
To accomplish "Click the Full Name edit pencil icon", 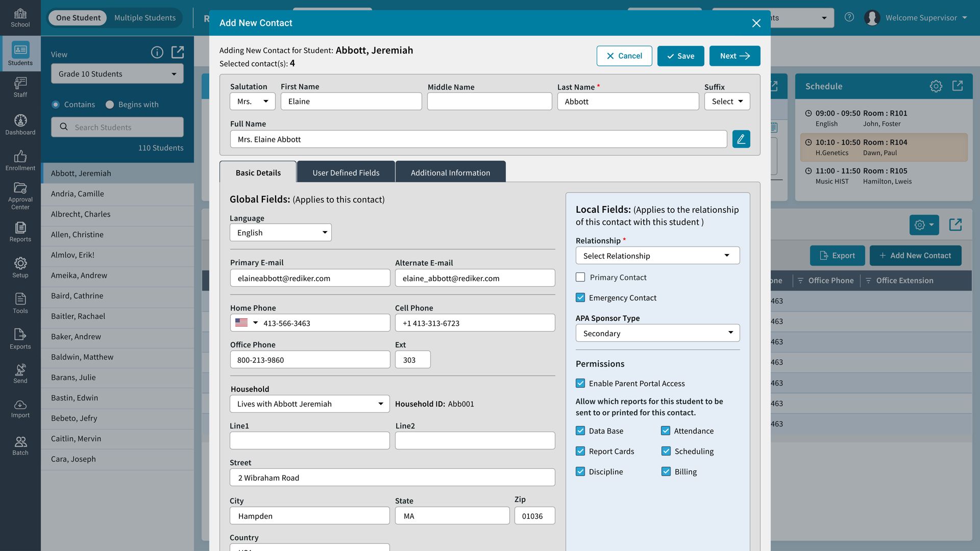I will pyautogui.click(x=741, y=139).
